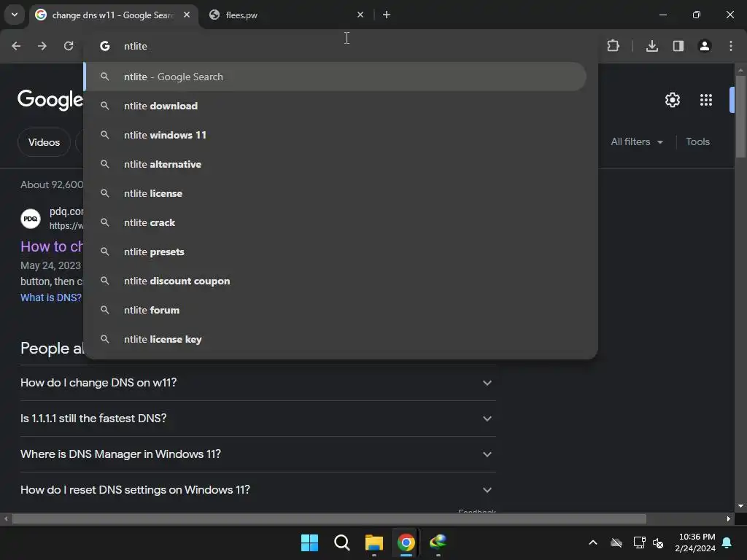Open Internet Download Manager taskbar icon

pyautogui.click(x=438, y=542)
